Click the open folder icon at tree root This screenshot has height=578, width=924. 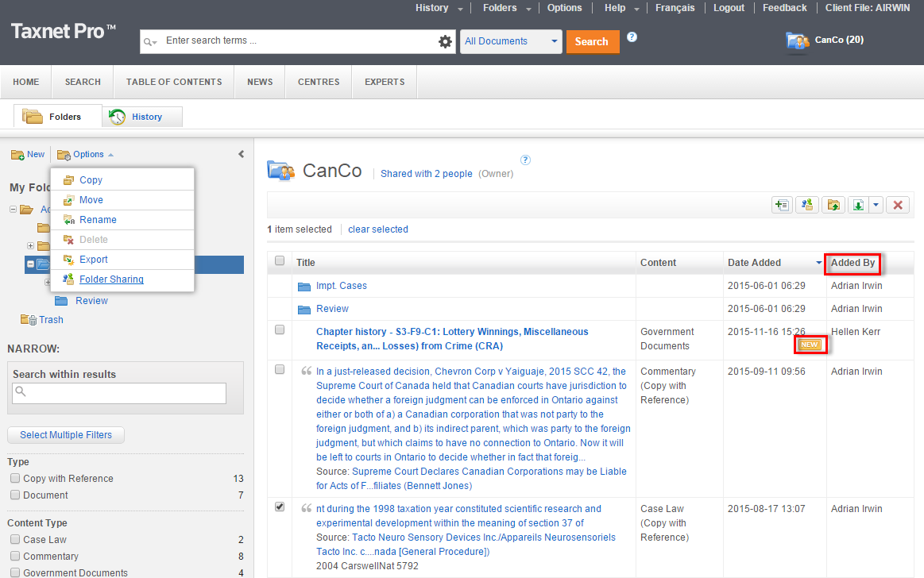tap(26, 210)
